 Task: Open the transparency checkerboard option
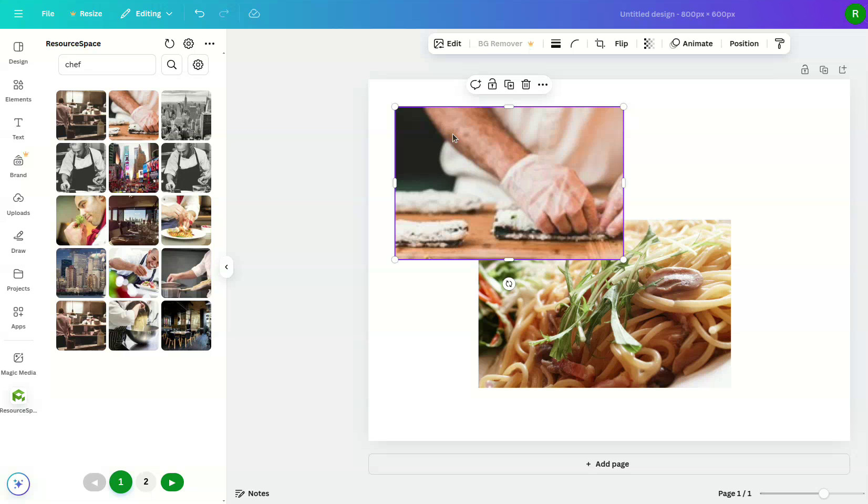(x=649, y=44)
